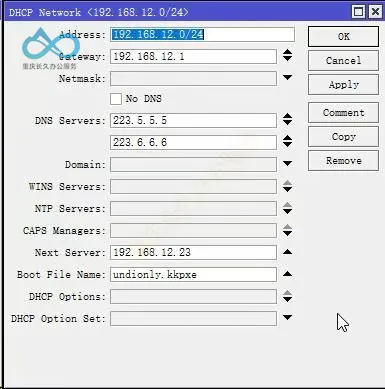
Task: Collapse the Boot File Name arrow
Action: (287, 274)
